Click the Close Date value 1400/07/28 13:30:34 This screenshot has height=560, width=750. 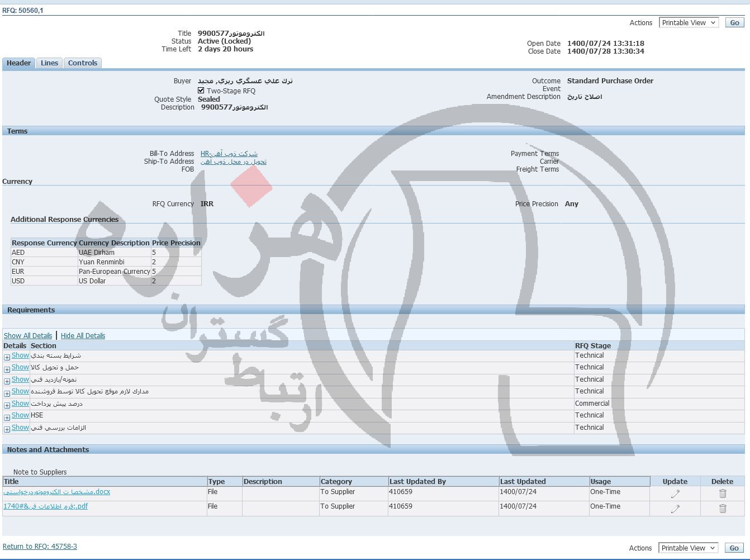606,51
